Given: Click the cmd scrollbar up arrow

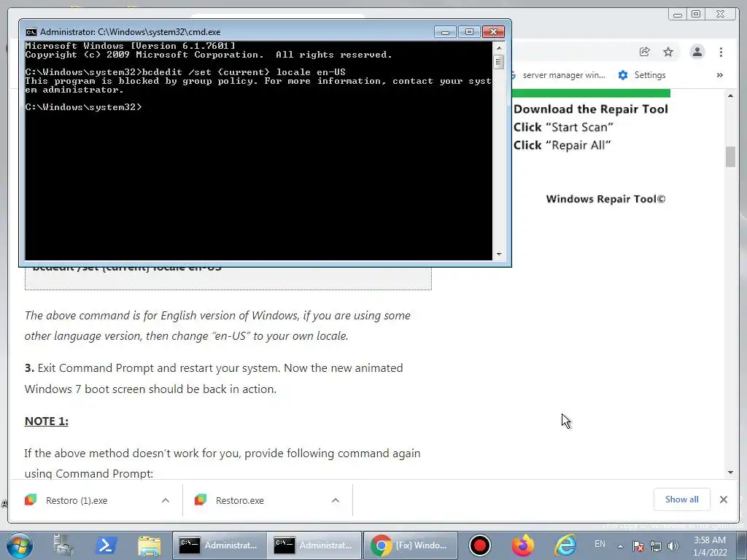Looking at the screenshot, I should [x=499, y=47].
